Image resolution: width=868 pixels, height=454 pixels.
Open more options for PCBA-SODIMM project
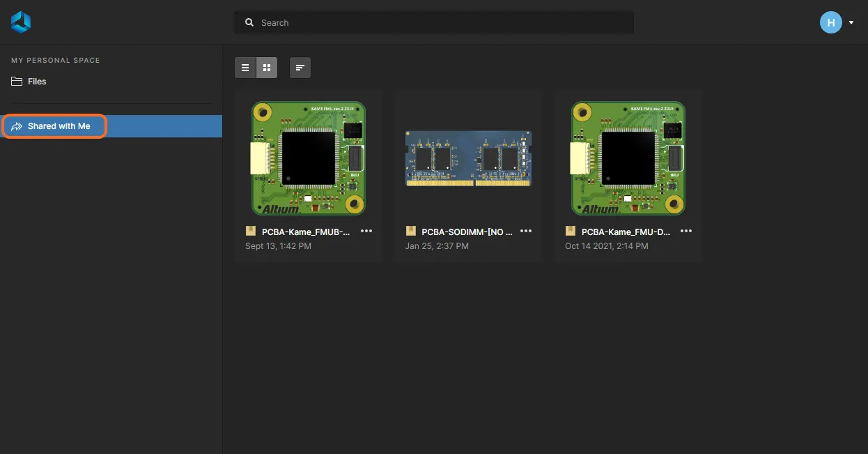[526, 231]
